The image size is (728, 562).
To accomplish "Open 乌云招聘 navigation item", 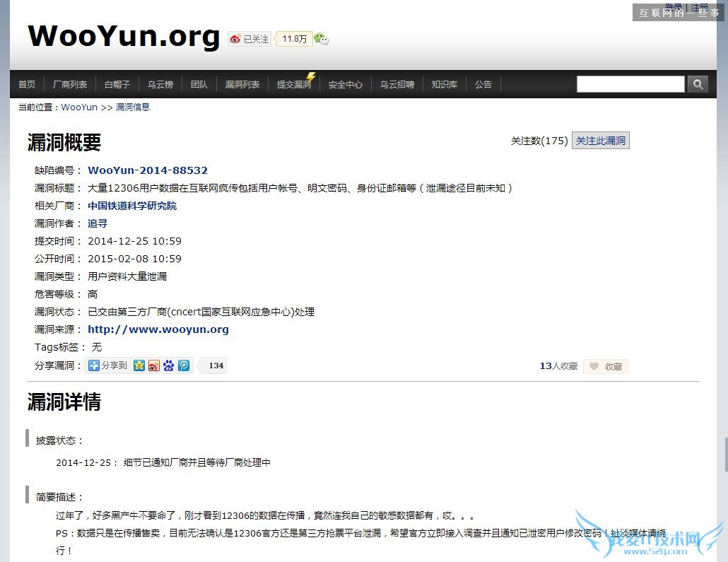I will 397,84.
